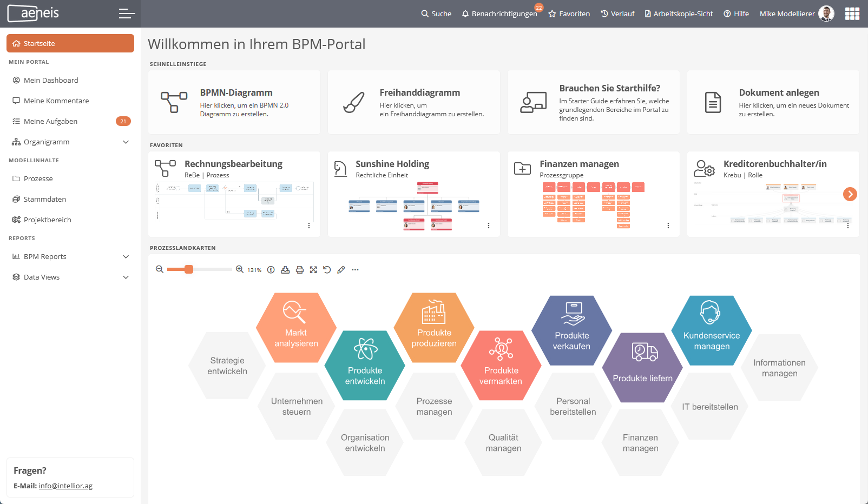Click the info@intellior.ag email link

click(65, 486)
